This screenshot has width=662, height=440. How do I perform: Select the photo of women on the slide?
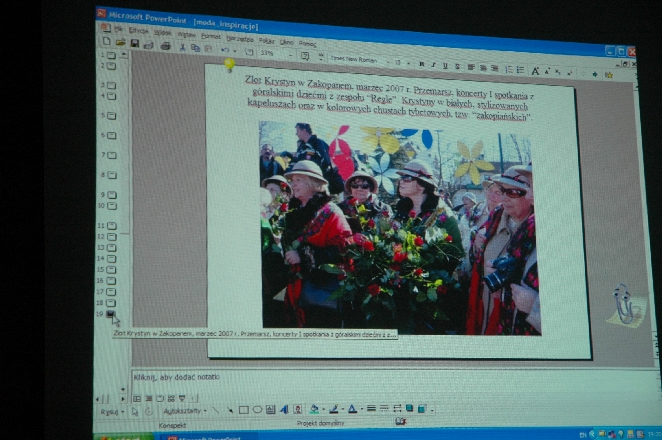[399, 228]
